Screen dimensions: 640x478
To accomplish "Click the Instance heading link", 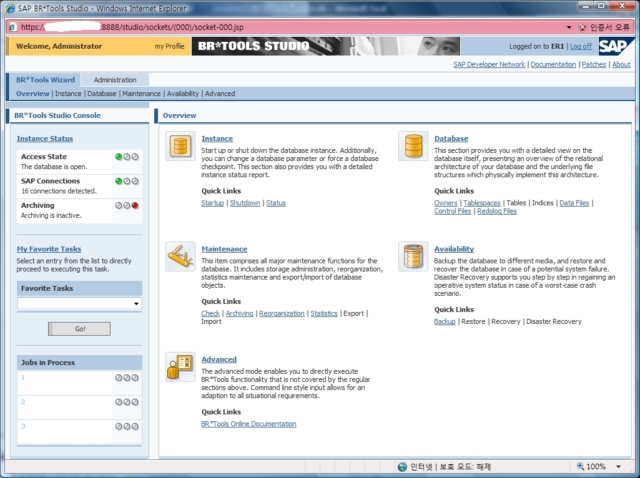I will [217, 139].
